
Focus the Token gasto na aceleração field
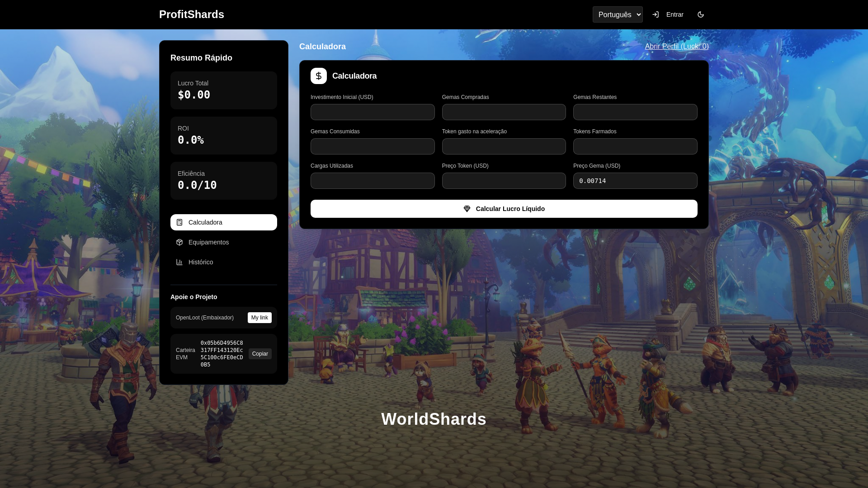pyautogui.click(x=504, y=146)
